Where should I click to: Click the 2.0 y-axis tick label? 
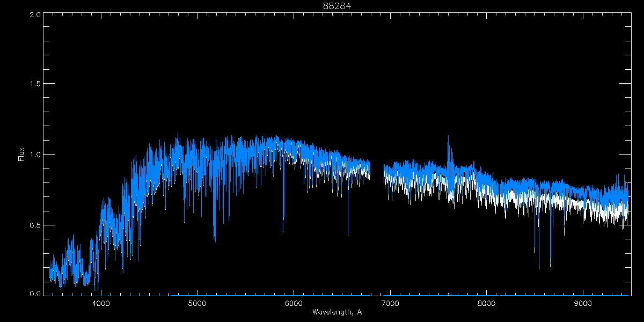click(35, 14)
